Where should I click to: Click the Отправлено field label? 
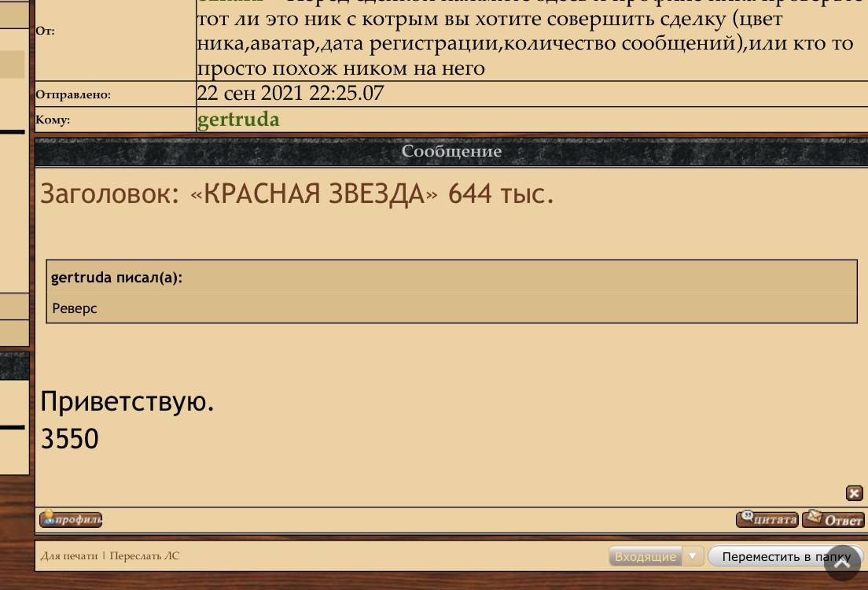point(73,94)
